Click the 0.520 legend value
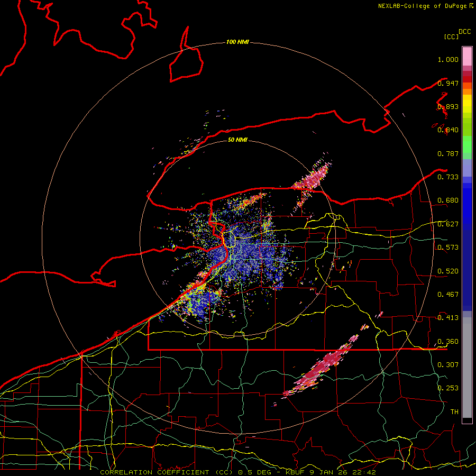 pos(448,271)
